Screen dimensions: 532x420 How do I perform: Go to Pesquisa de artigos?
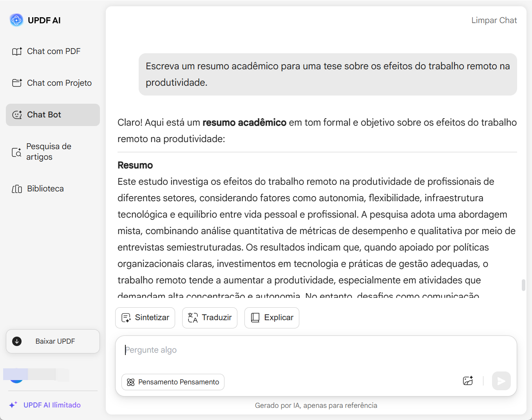click(53, 151)
